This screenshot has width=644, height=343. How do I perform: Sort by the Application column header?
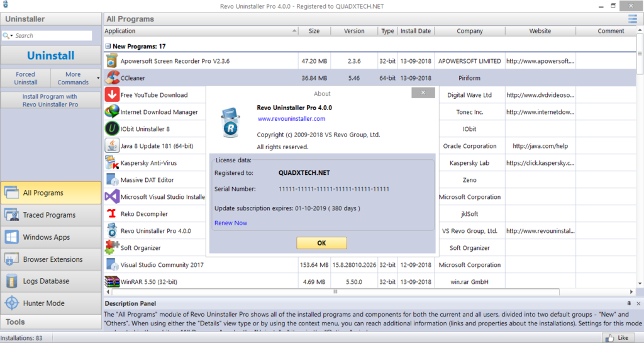pos(201,31)
